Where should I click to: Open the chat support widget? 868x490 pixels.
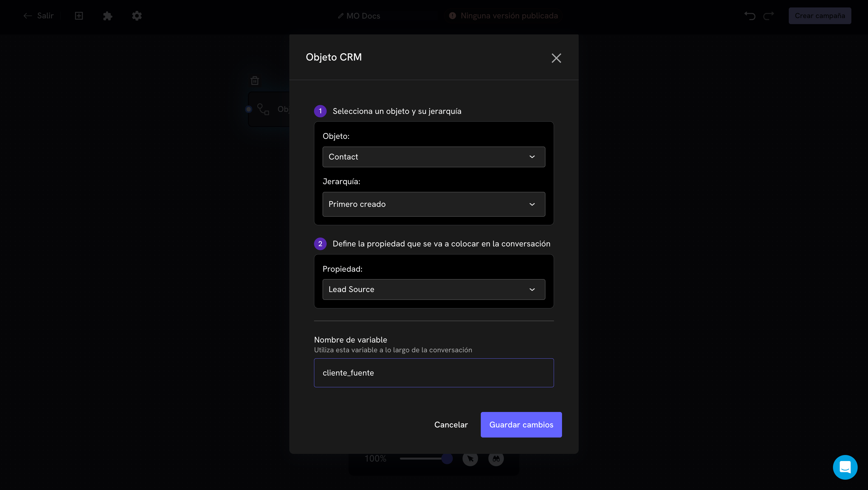tap(845, 467)
